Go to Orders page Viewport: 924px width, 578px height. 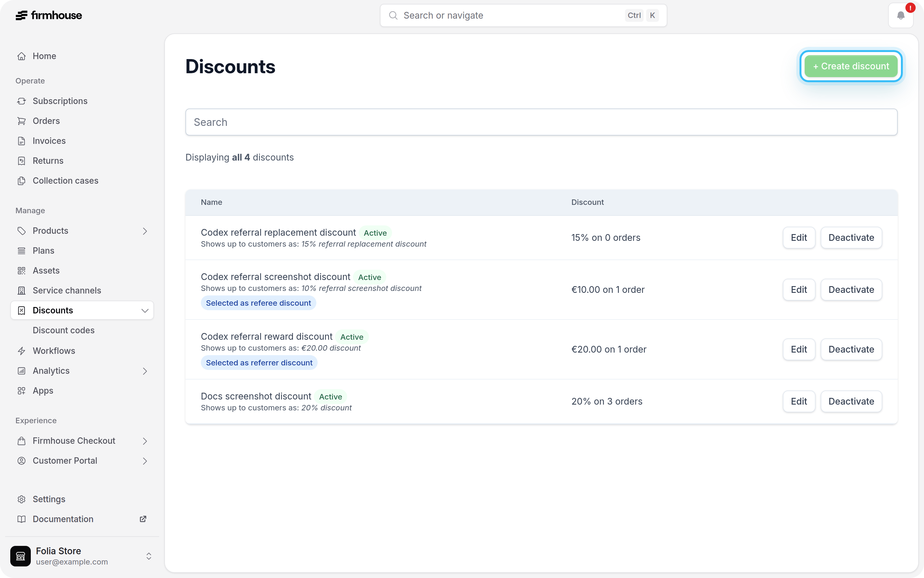(82, 121)
